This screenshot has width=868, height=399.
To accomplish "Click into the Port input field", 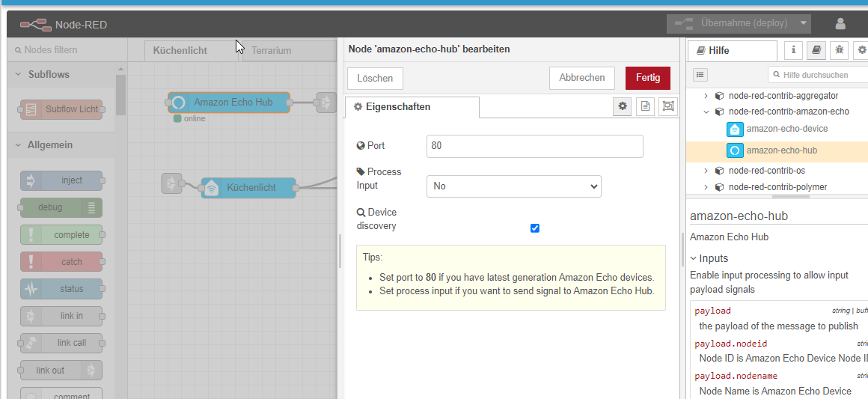I will 535,146.
